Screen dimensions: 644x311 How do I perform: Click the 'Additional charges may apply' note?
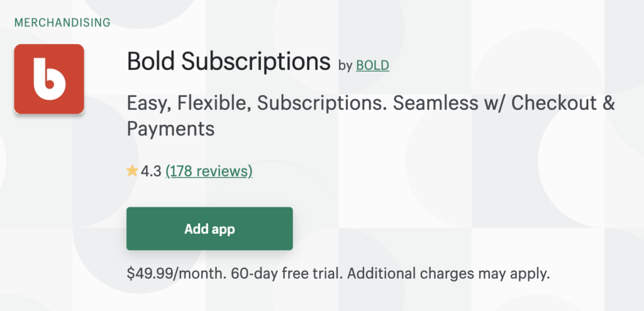[x=448, y=274]
